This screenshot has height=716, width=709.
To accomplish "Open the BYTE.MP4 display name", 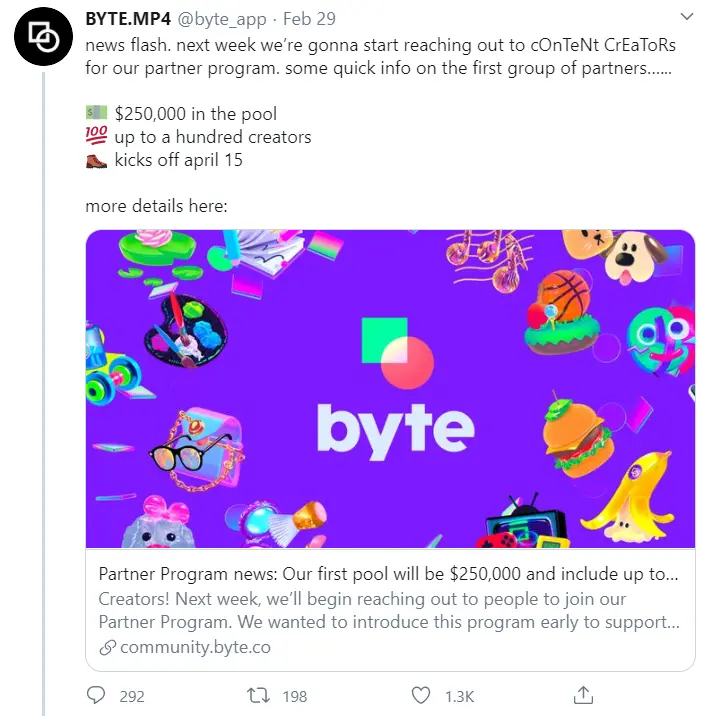I will point(129,19).
